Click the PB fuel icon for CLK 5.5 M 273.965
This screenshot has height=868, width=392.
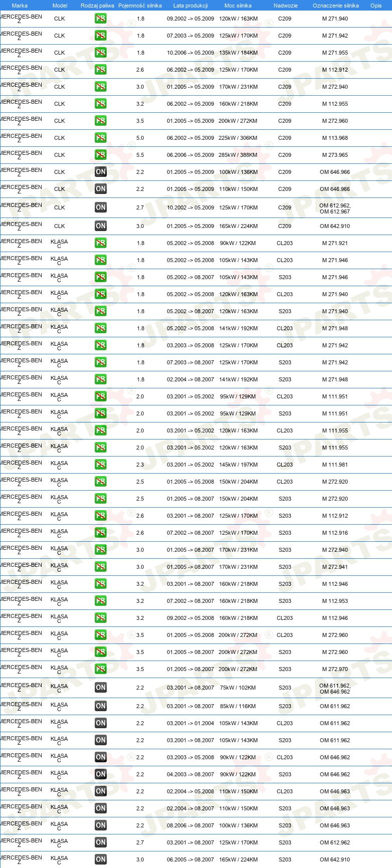tap(101, 155)
